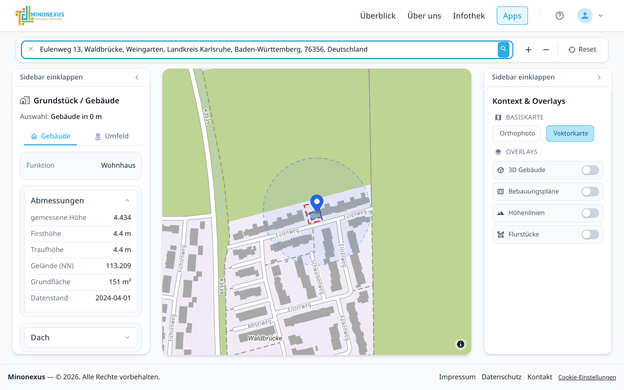The width and height of the screenshot is (624, 390).
Task: Click the 3D Gebäude cube icon
Action: coord(501,170)
